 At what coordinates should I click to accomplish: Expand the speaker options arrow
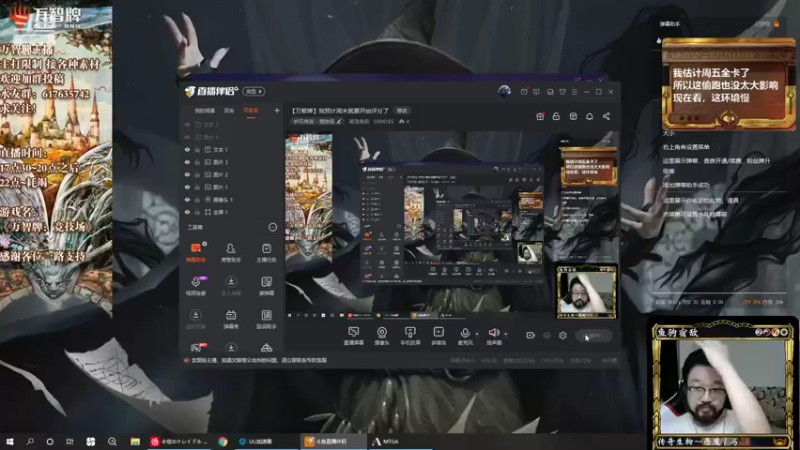pyautogui.click(x=506, y=334)
